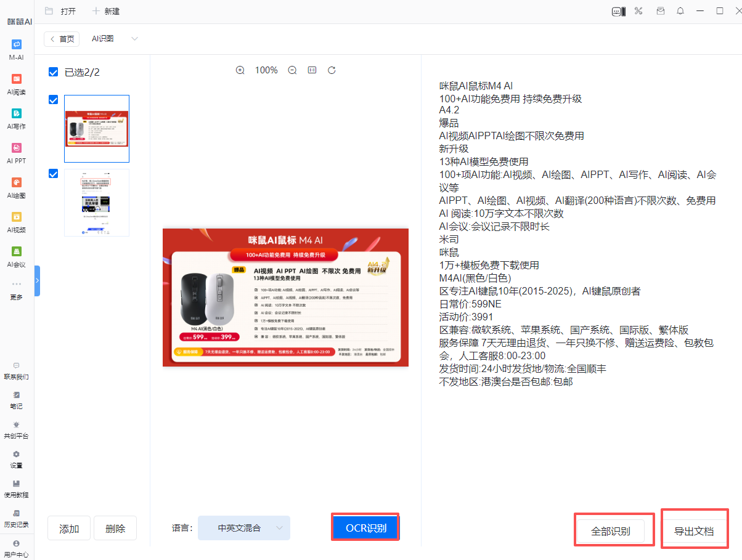
Task: Open the AI视频 sidebar tool
Action: click(x=17, y=222)
